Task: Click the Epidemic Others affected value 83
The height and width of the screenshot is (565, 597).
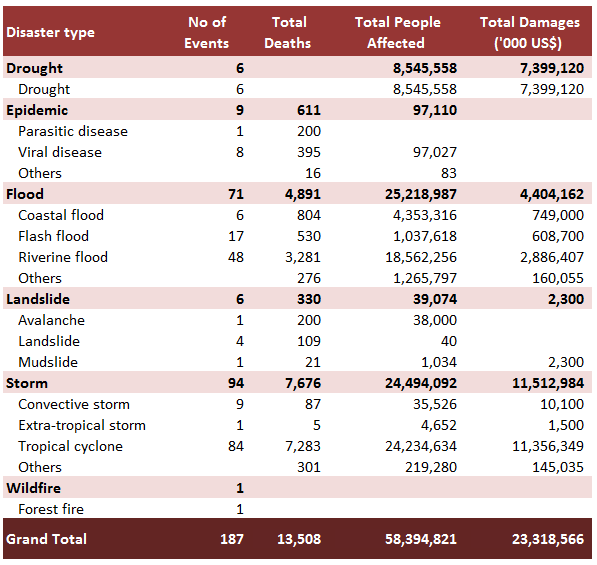Action: click(x=449, y=173)
